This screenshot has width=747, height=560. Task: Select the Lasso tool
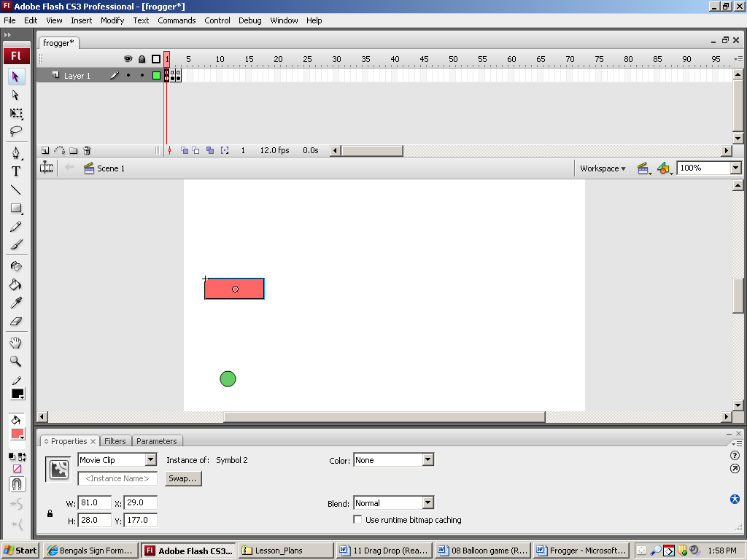pos(16,132)
